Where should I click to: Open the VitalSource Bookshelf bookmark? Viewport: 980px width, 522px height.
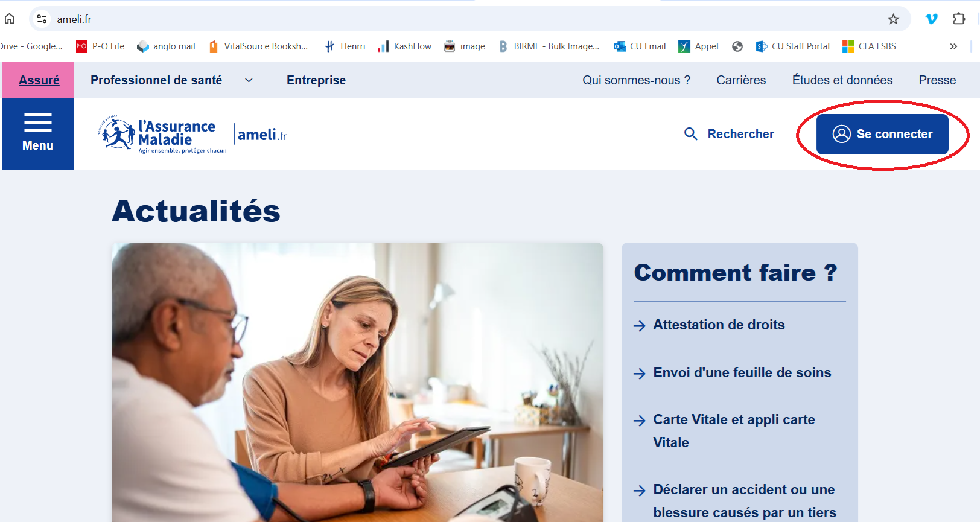coord(258,46)
